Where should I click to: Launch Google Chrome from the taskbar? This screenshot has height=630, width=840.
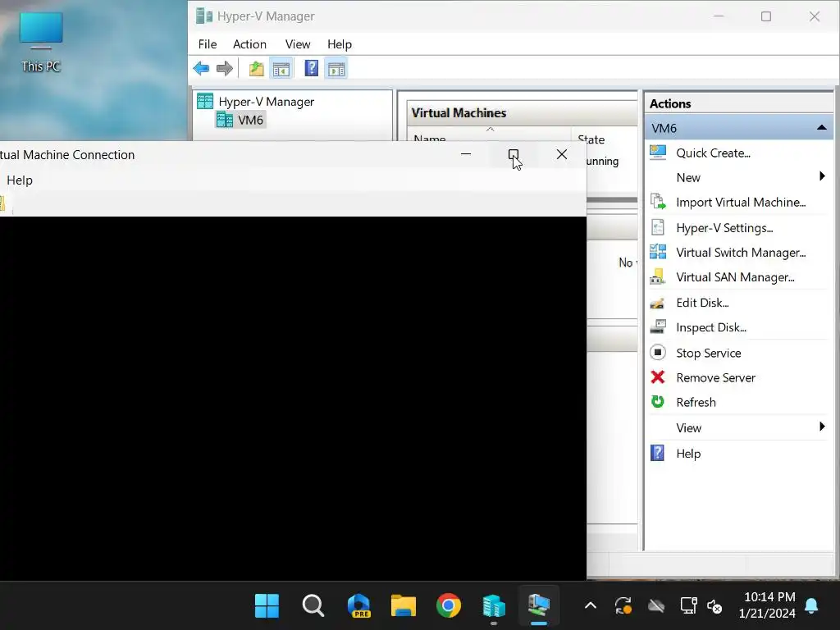coord(449,606)
